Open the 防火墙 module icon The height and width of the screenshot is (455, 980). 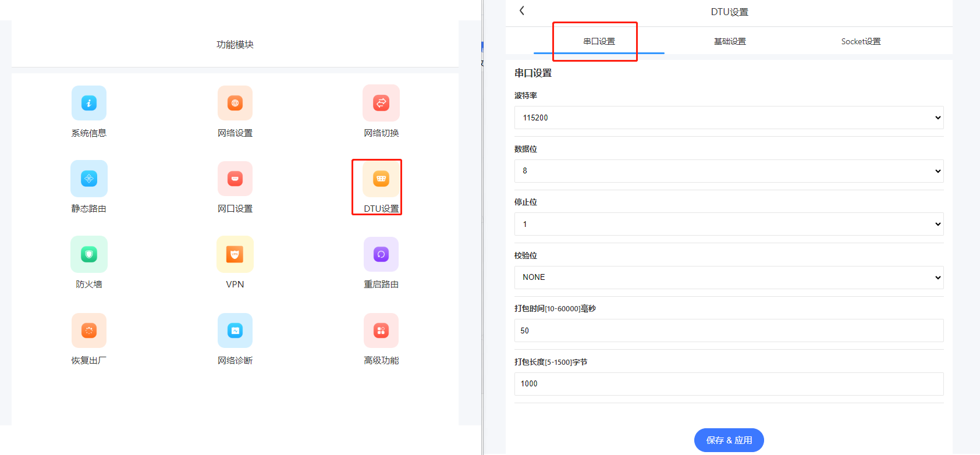coord(89,254)
